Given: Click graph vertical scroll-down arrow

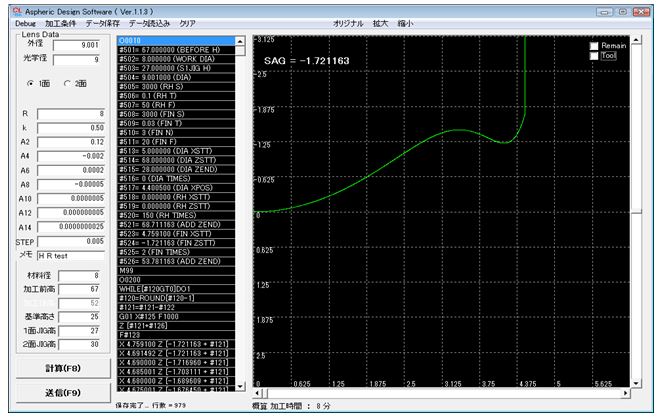Looking at the screenshot, I should [x=636, y=383].
